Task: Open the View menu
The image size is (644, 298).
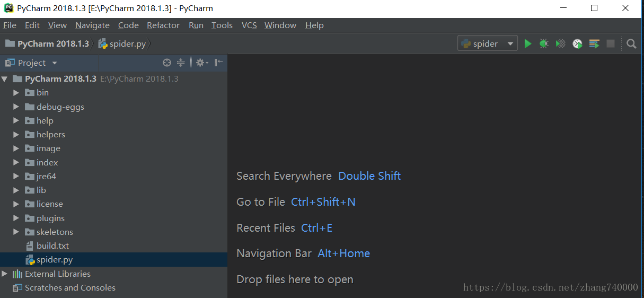Action: point(57,25)
